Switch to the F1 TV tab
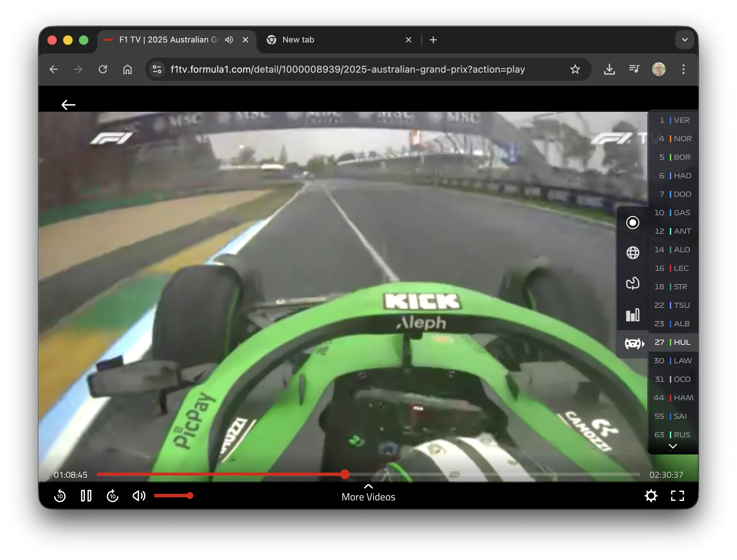The height and width of the screenshot is (560, 737). [177, 40]
